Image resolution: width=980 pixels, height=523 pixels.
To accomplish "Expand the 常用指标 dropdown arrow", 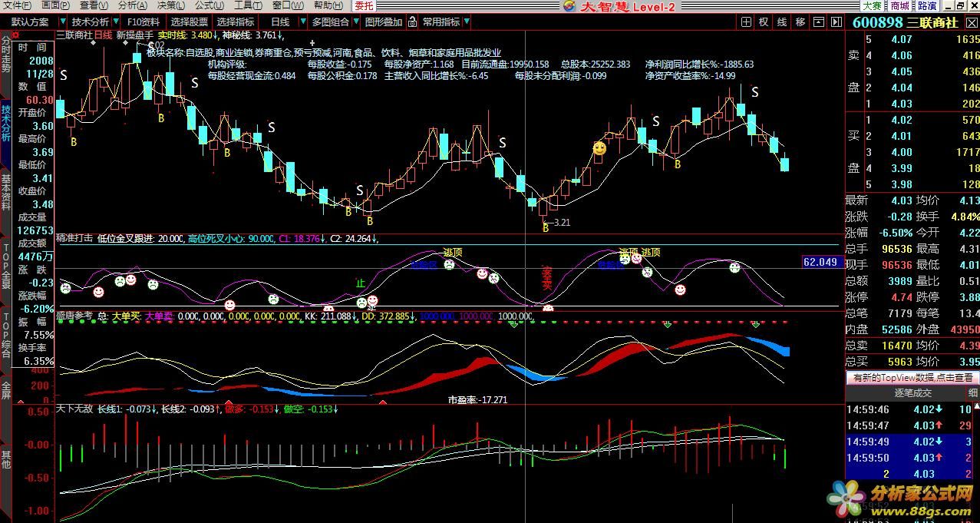I will click(467, 22).
